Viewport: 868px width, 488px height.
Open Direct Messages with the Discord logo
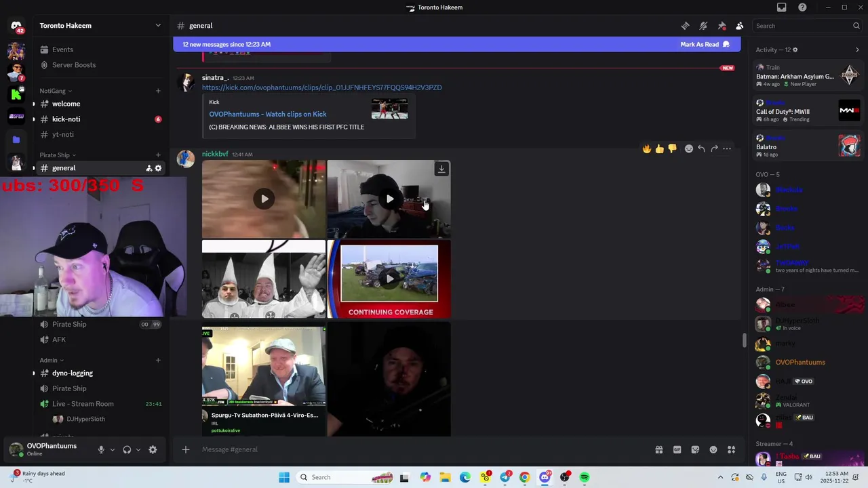tap(16, 26)
